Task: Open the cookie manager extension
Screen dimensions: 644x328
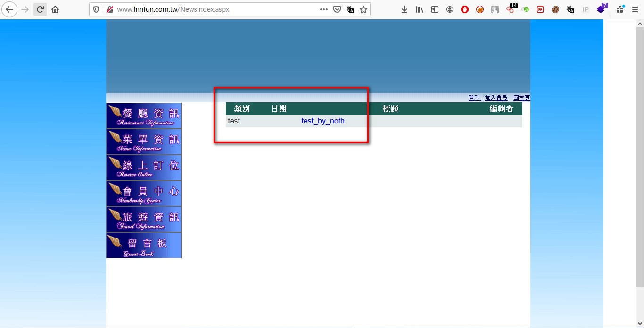Action: tap(555, 9)
